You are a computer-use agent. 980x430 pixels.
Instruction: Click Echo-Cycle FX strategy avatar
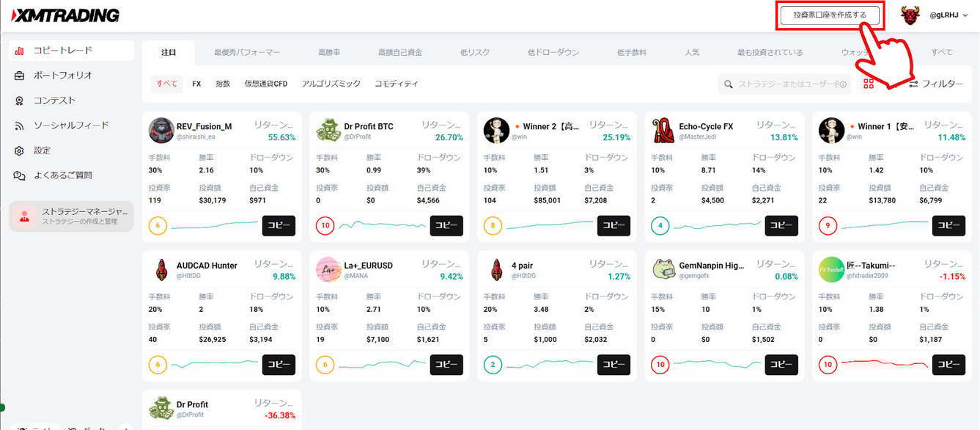coord(663,131)
